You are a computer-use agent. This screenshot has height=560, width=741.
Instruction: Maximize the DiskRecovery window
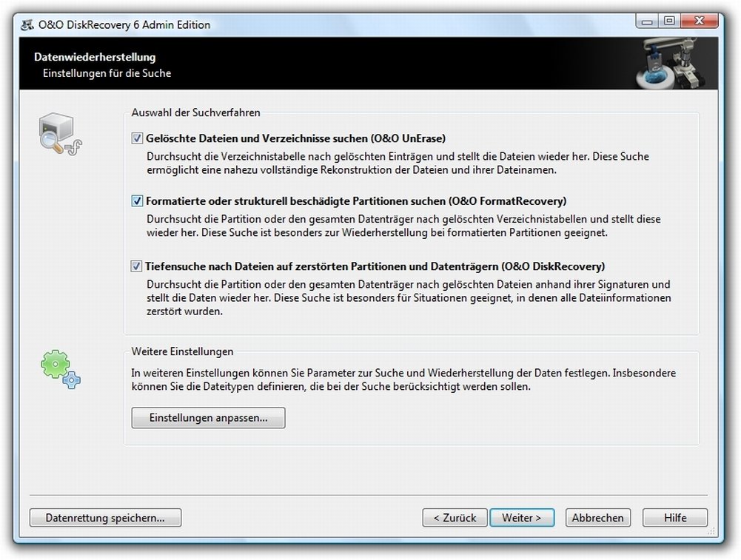[669, 21]
